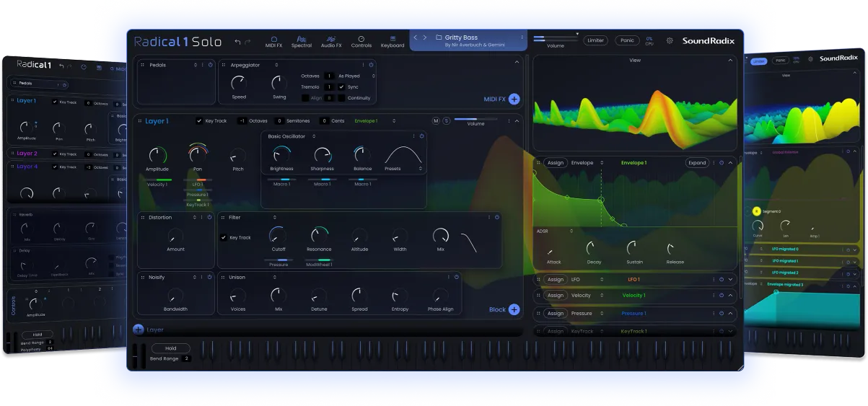Collapse the Layer 1 section chevron
The height and width of the screenshot is (406, 868).
pos(517,121)
